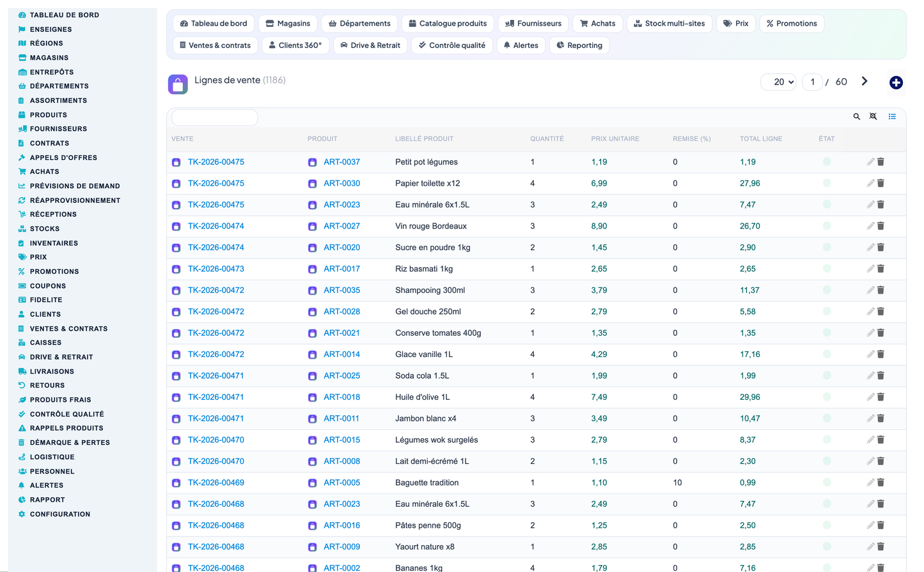924x572 pixels.
Task: Delete the Vin rouge Bordeaux line
Action: (881, 226)
